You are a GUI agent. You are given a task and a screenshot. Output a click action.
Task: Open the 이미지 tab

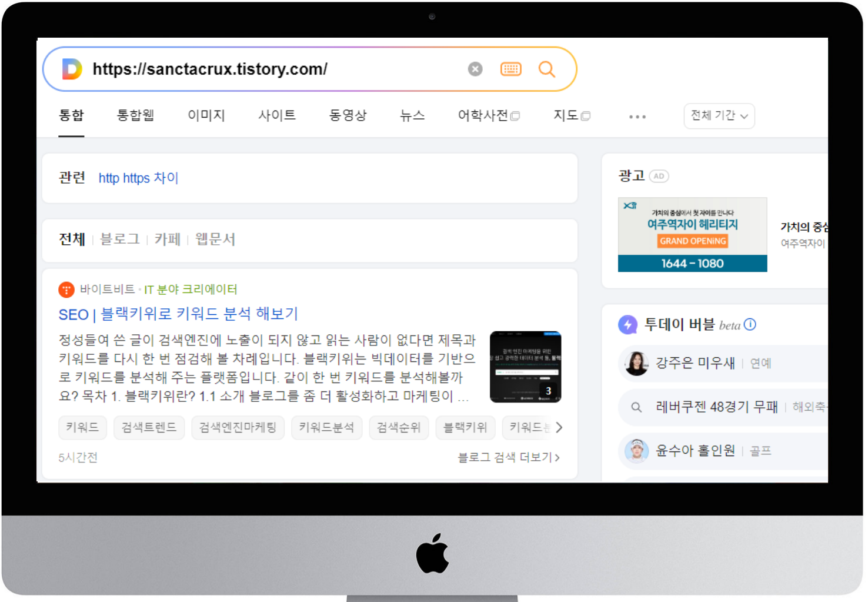[x=206, y=115]
